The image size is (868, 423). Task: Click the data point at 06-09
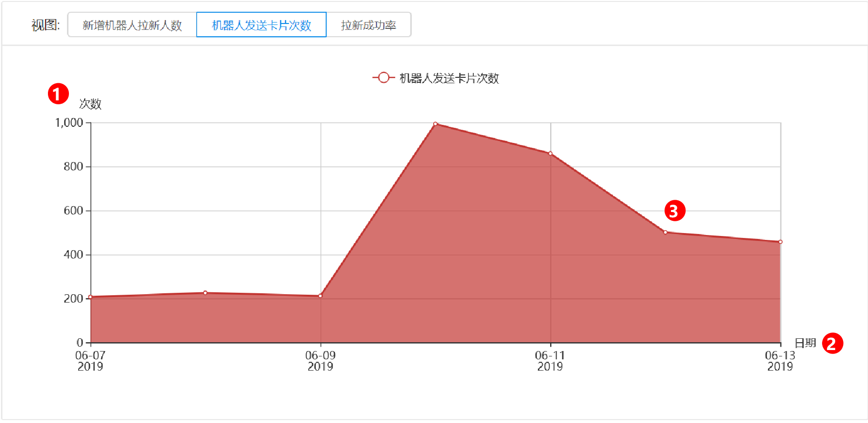(x=320, y=296)
